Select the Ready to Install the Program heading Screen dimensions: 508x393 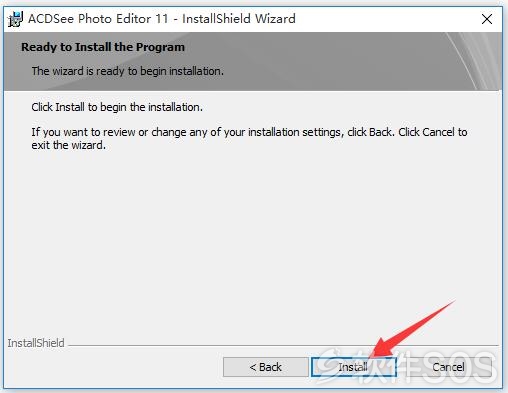coord(103,47)
